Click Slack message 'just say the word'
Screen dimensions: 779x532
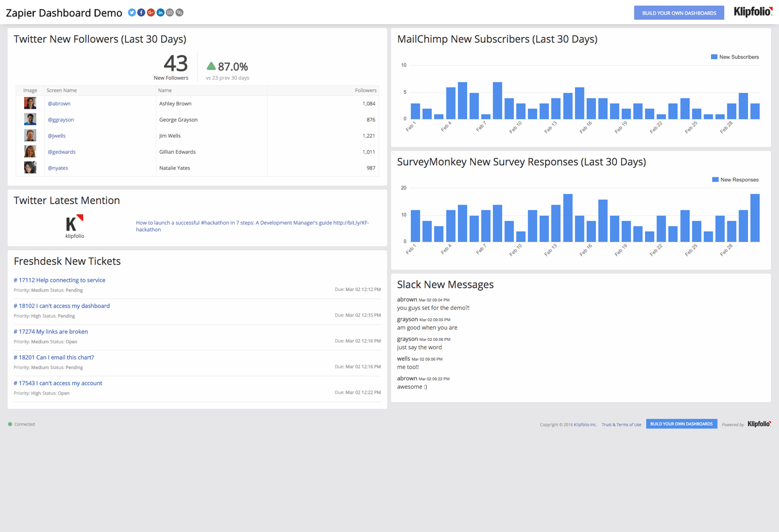pyautogui.click(x=419, y=347)
